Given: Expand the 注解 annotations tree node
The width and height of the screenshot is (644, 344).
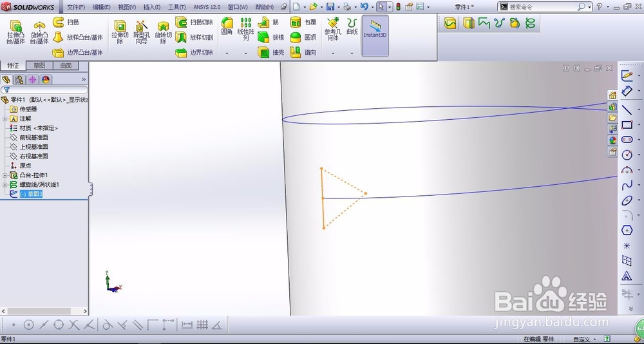Looking at the screenshot, I should point(5,119).
